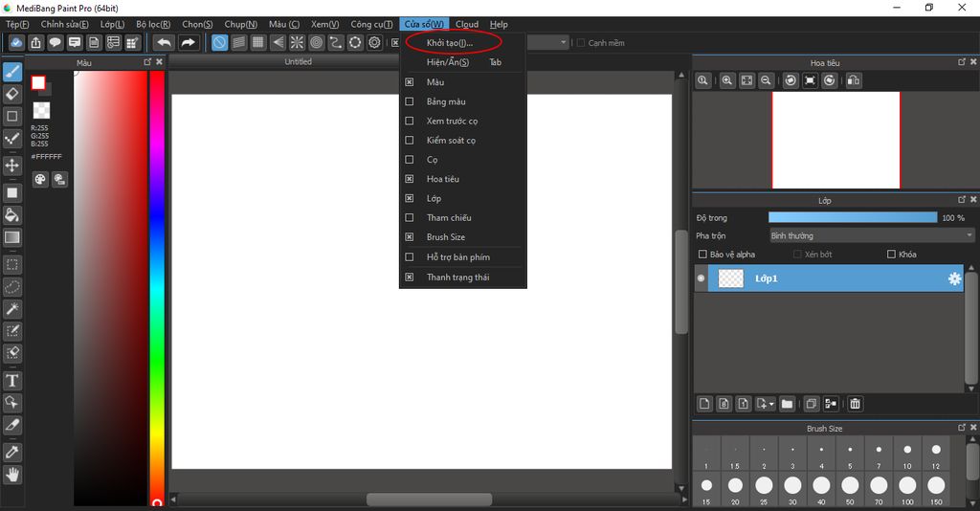The image size is (980, 511).
Task: Select brush size 50 preset
Action: [x=850, y=490]
